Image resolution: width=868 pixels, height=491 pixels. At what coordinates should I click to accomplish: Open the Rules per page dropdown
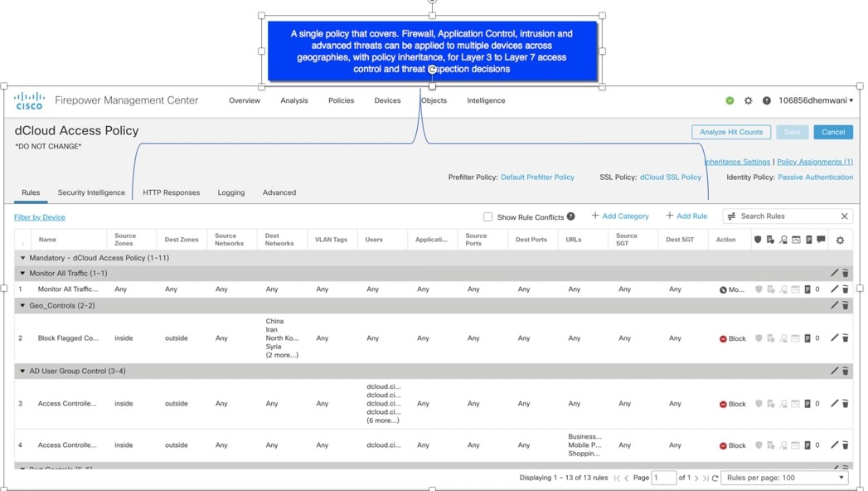[784, 478]
